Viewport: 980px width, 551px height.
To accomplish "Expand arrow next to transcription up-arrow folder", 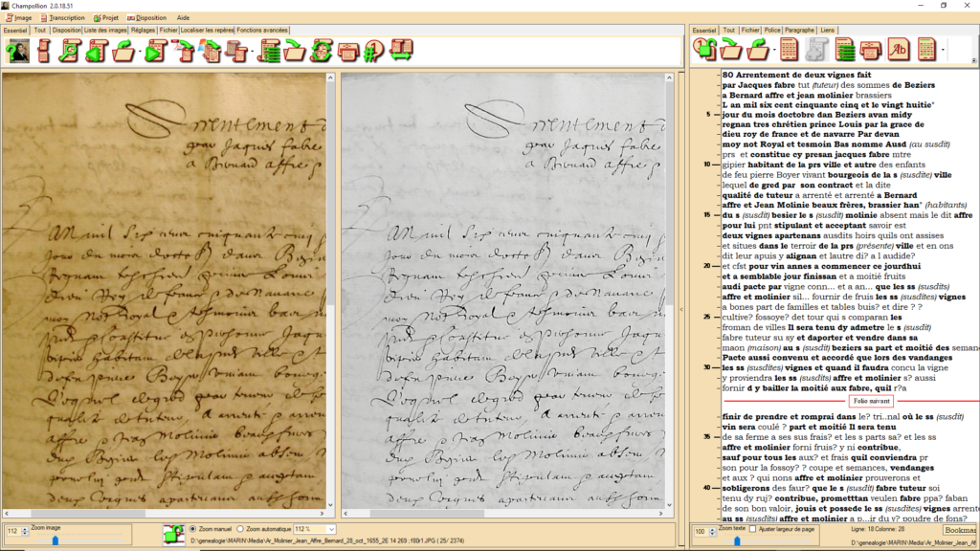I will coord(774,50).
